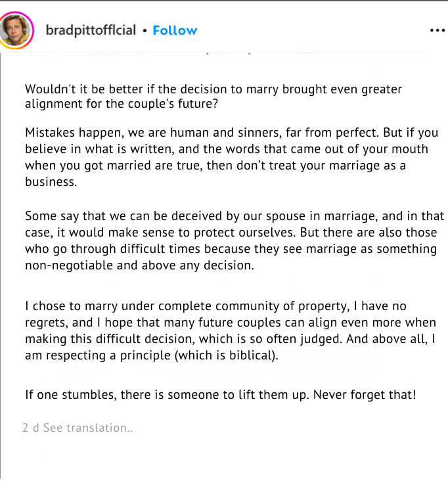Open the bradpittofflcial username profile link

point(91,30)
